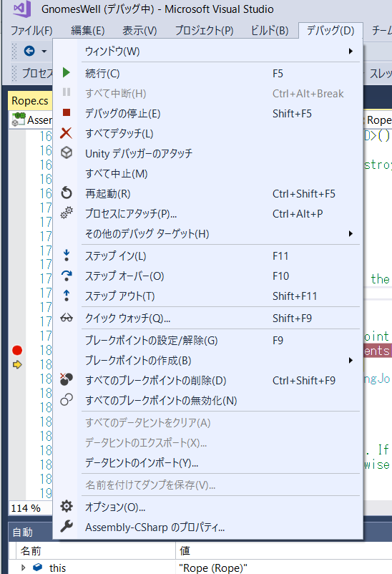The height and width of the screenshot is (574, 392).
Task: Click the red X Detach All icon
Action: (x=66, y=133)
